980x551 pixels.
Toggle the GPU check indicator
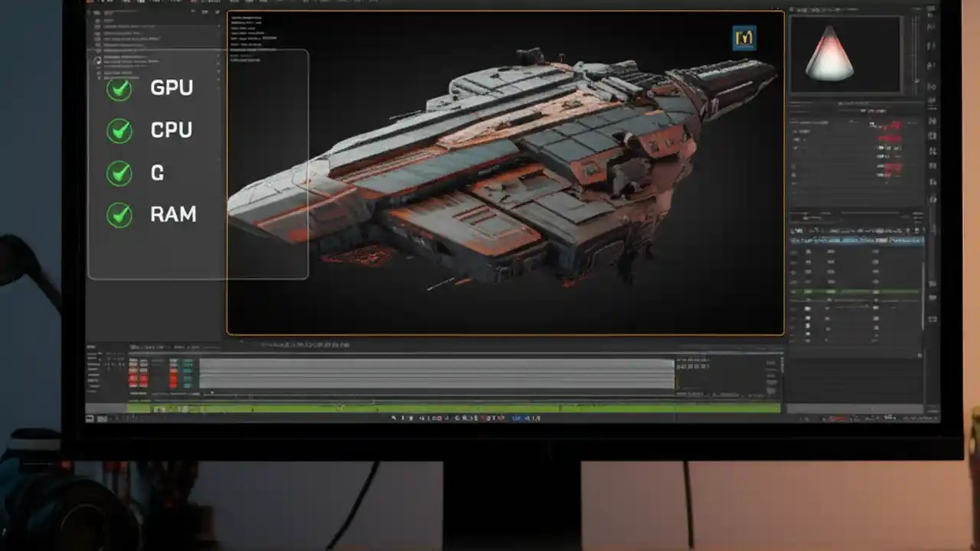click(x=119, y=89)
